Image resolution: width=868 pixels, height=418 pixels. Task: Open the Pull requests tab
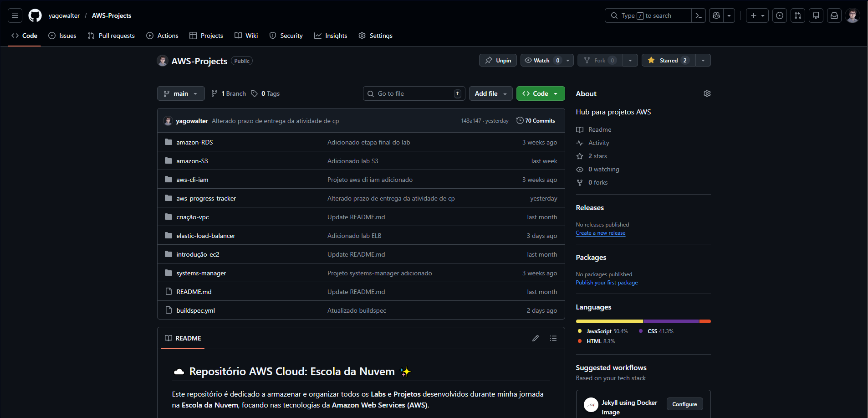tap(111, 36)
